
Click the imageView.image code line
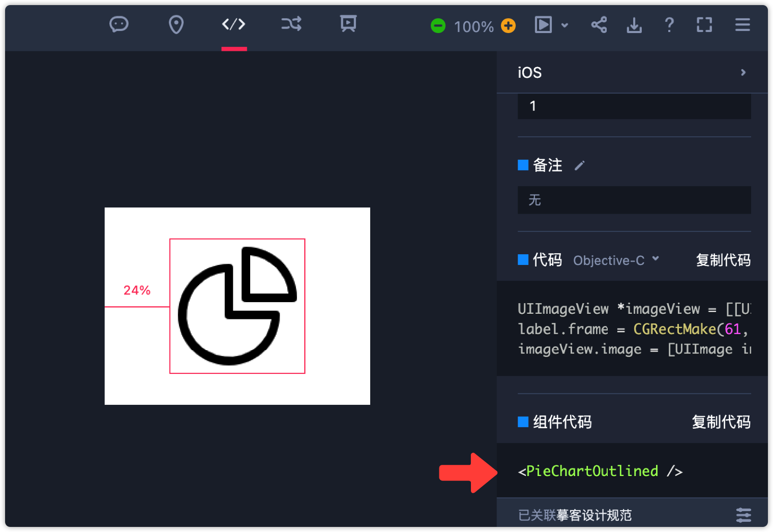click(634, 349)
